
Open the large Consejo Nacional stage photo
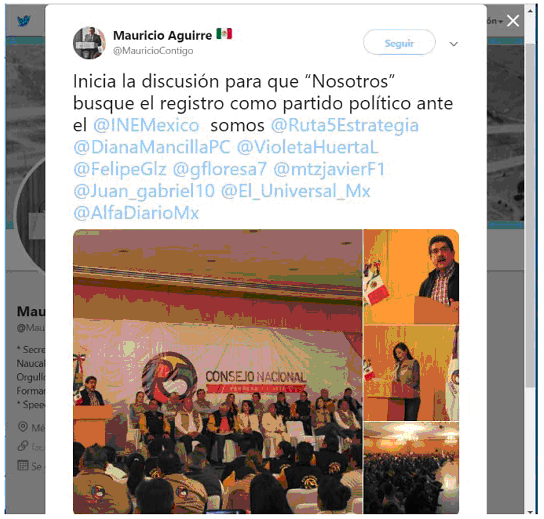coord(218,371)
